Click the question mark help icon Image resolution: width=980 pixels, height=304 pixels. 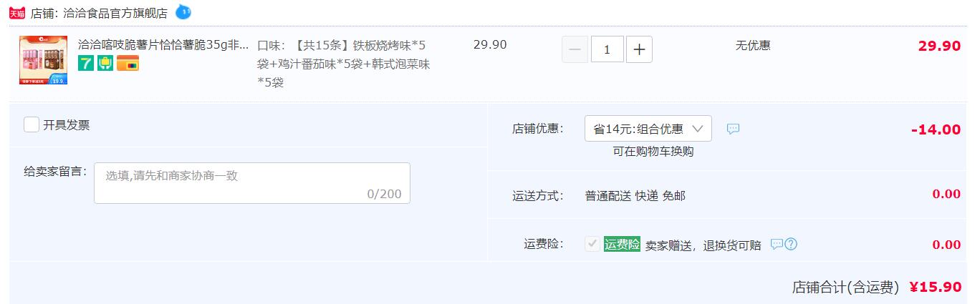[791, 245]
